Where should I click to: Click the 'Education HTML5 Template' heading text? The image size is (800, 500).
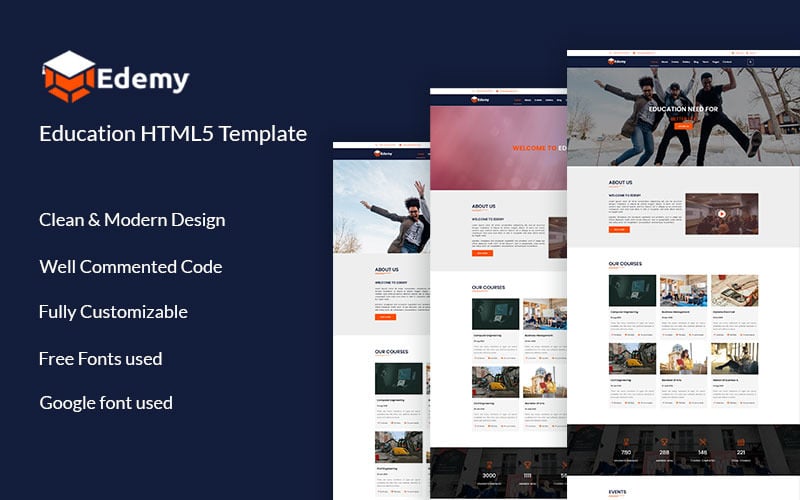point(173,133)
